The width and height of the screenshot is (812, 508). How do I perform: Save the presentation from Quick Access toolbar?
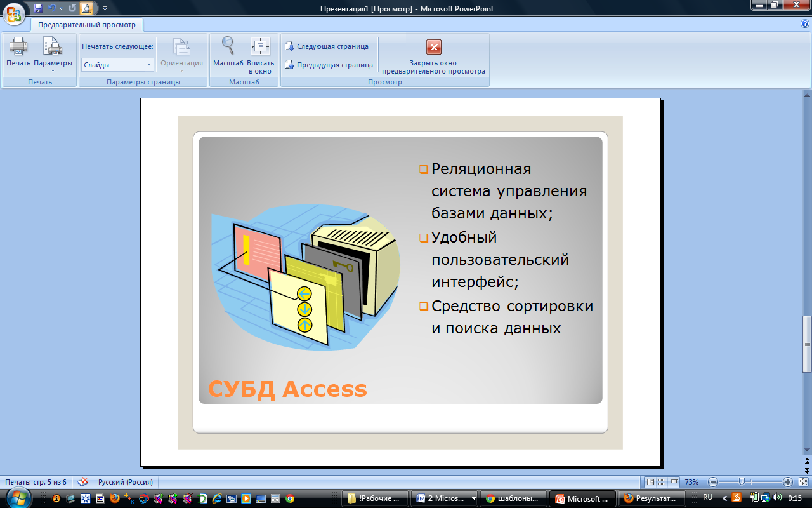(38, 8)
